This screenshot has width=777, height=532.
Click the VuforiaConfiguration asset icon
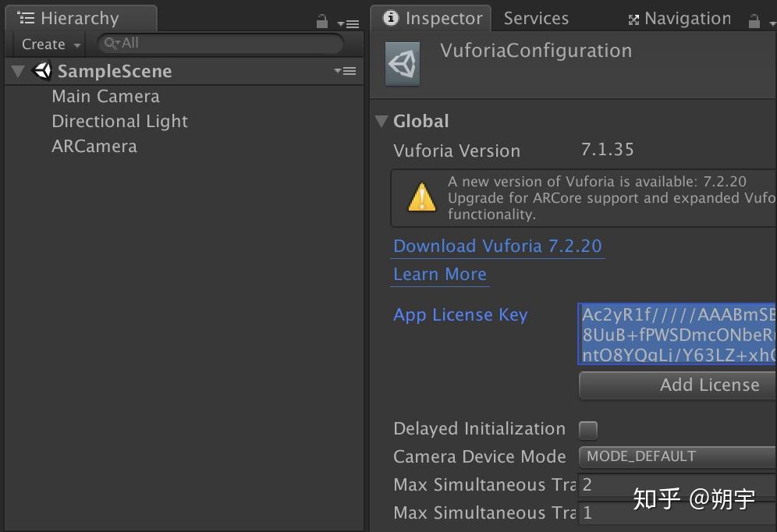[403, 64]
